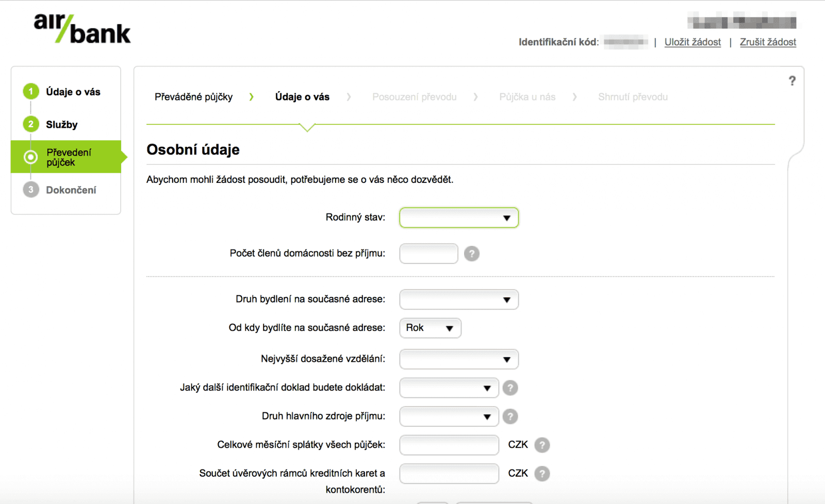Open Nejvyšší dosažené vzdělání dropdown
The height and width of the screenshot is (504, 825).
(459, 359)
